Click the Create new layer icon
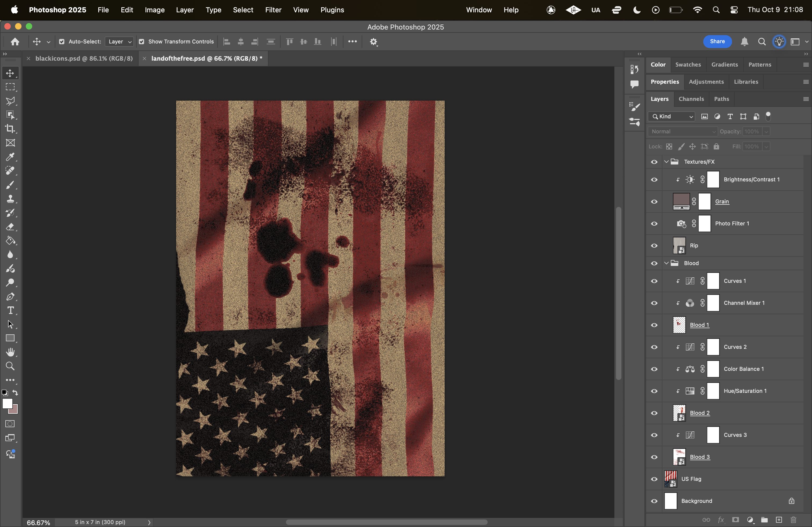 779,519
